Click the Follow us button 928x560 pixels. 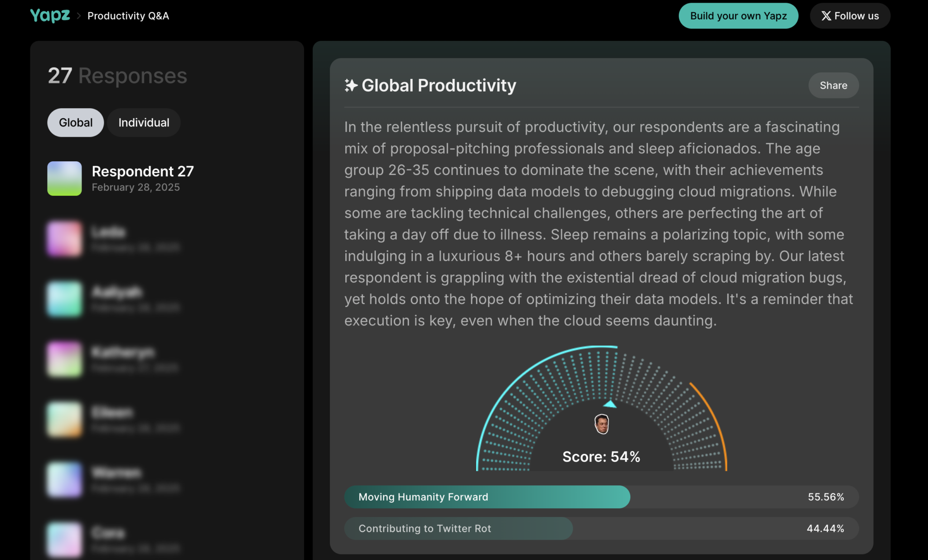[x=850, y=15]
